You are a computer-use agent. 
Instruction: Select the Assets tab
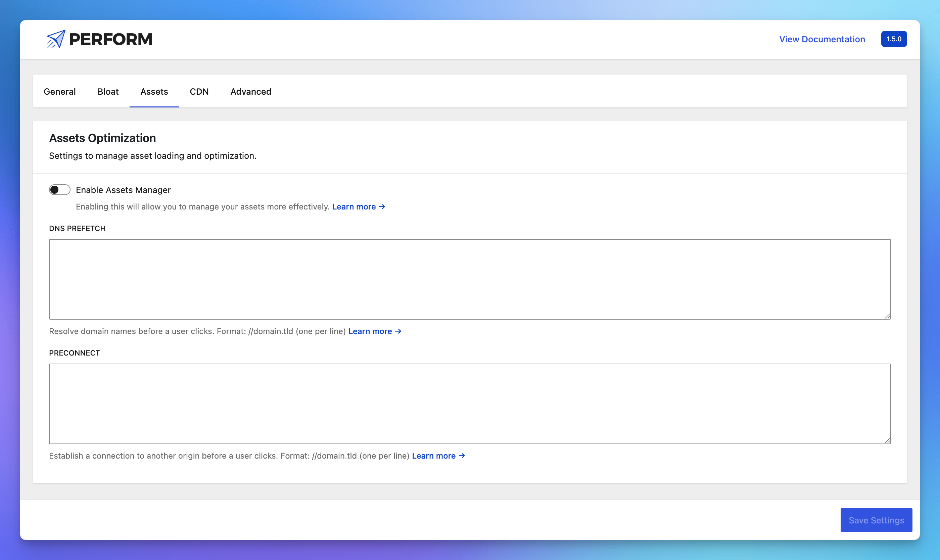point(154,92)
